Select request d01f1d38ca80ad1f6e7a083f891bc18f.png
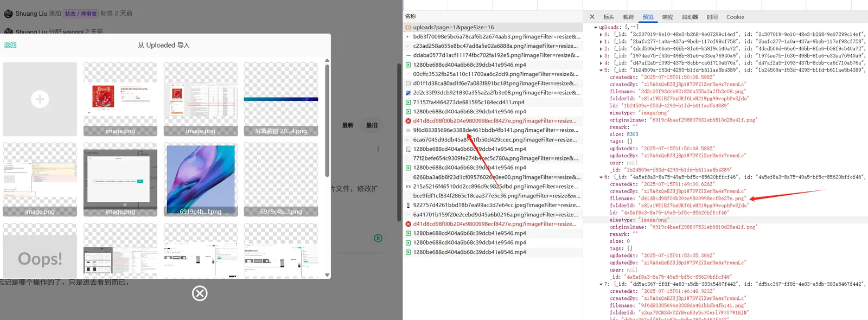868x320 pixels. point(493,84)
